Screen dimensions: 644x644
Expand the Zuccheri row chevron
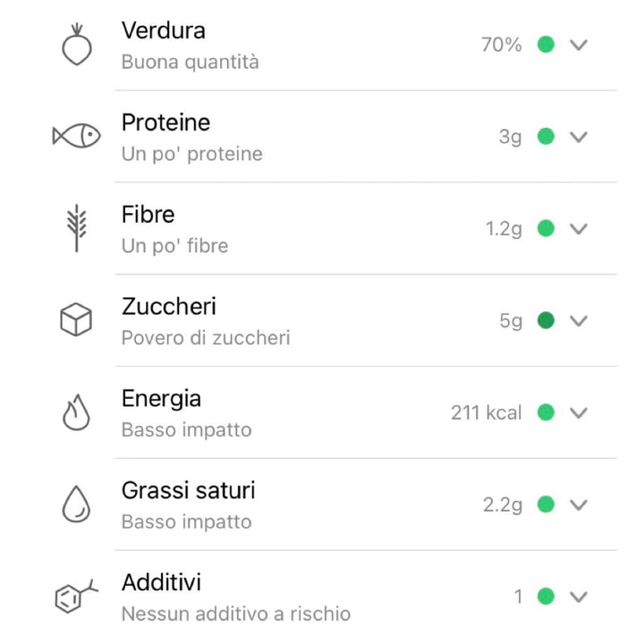coord(579,320)
